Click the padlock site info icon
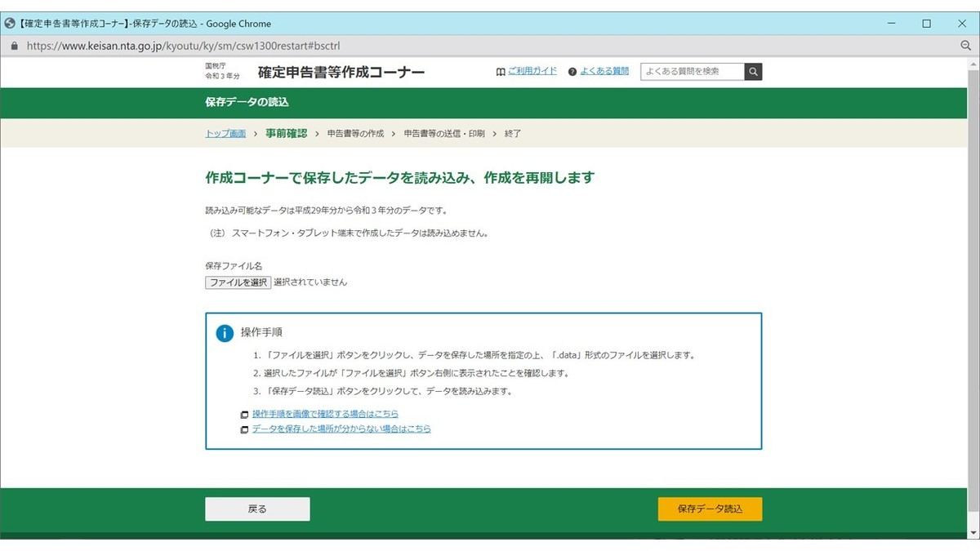 click(14, 46)
